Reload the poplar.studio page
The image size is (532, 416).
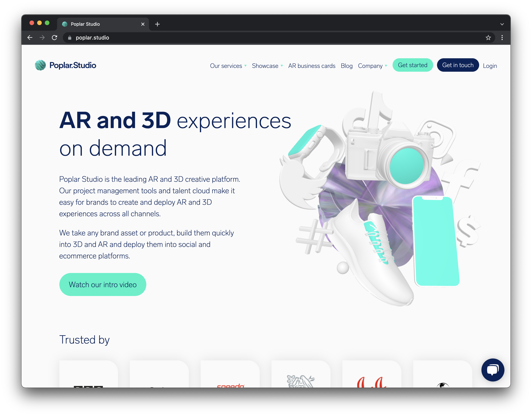[x=55, y=38]
